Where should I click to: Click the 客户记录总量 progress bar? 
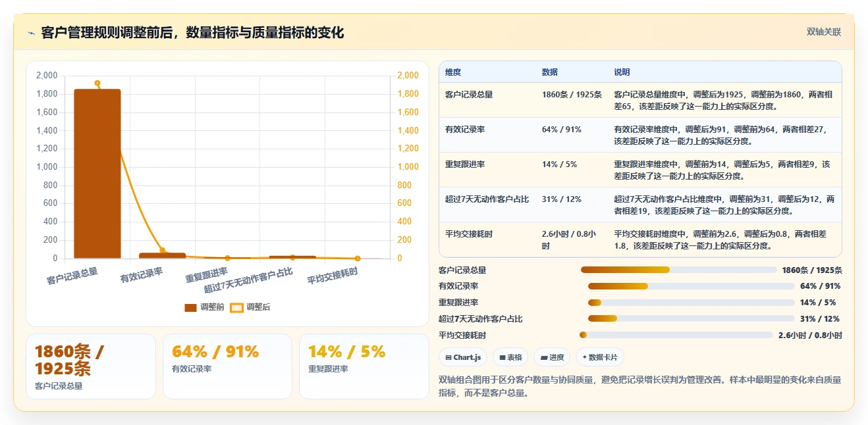pyautogui.click(x=679, y=270)
